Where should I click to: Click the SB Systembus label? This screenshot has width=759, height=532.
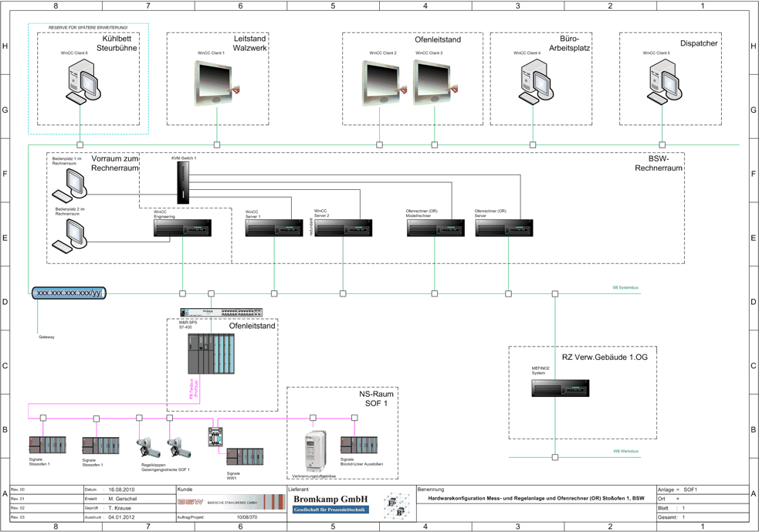coord(625,288)
